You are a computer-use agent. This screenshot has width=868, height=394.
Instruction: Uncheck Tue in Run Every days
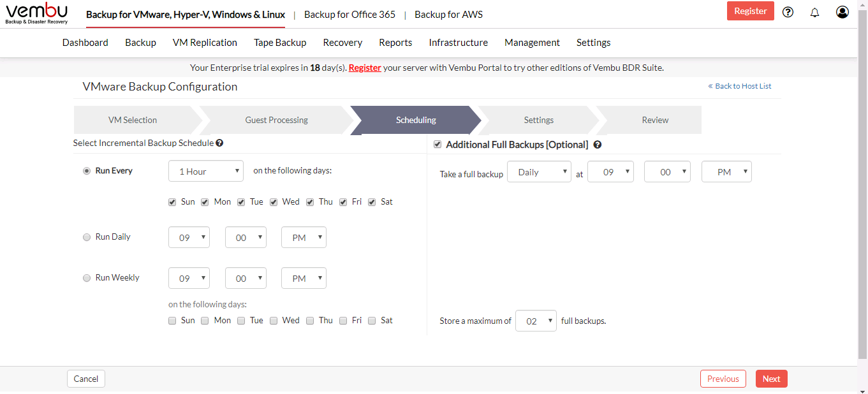click(241, 202)
